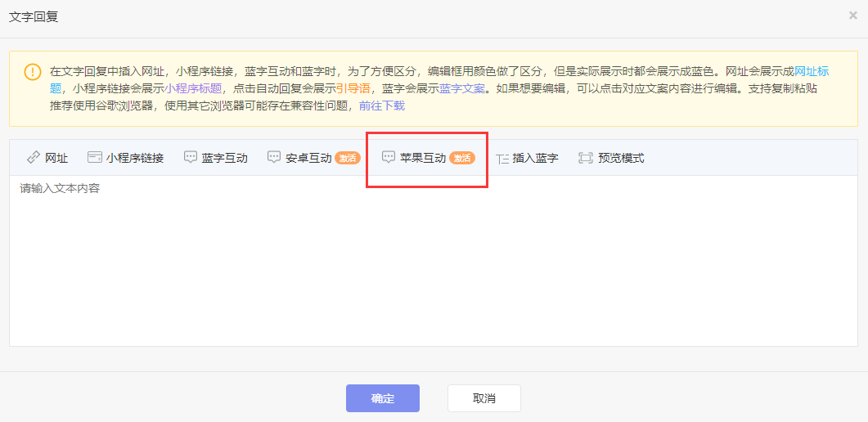This screenshot has width=868, height=422.
Task: Click the 小程序链接 card icon
Action: point(94,158)
